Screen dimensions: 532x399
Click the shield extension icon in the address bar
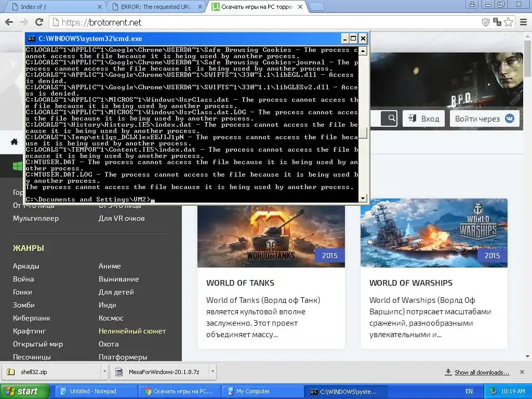point(486,22)
